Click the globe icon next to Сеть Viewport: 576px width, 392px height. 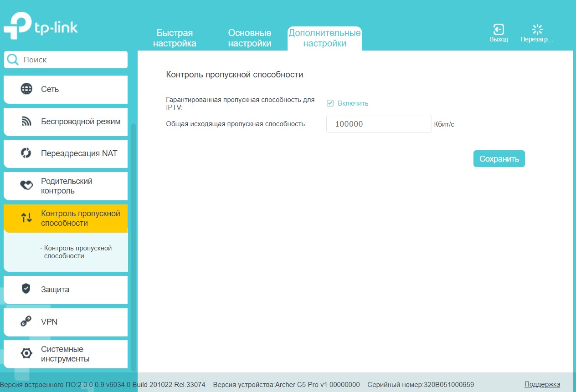click(26, 89)
